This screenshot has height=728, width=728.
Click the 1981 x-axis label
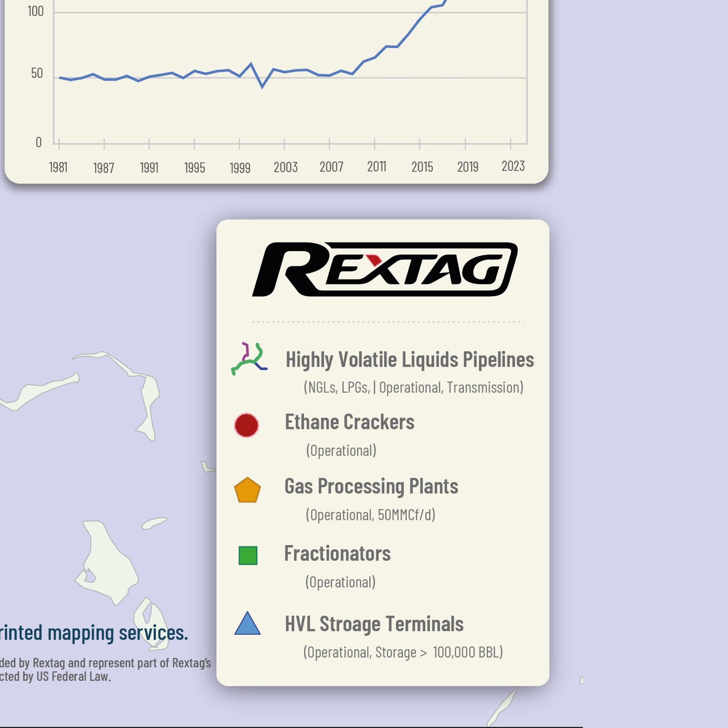[58, 167]
